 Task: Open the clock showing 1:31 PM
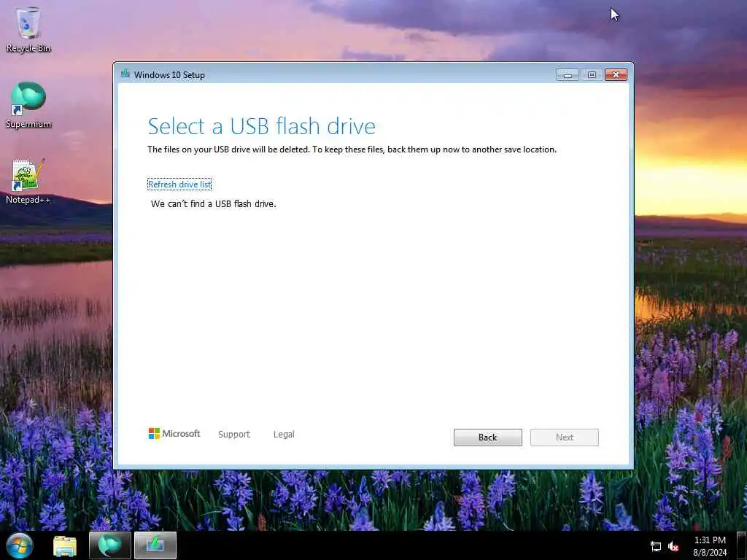point(710,546)
